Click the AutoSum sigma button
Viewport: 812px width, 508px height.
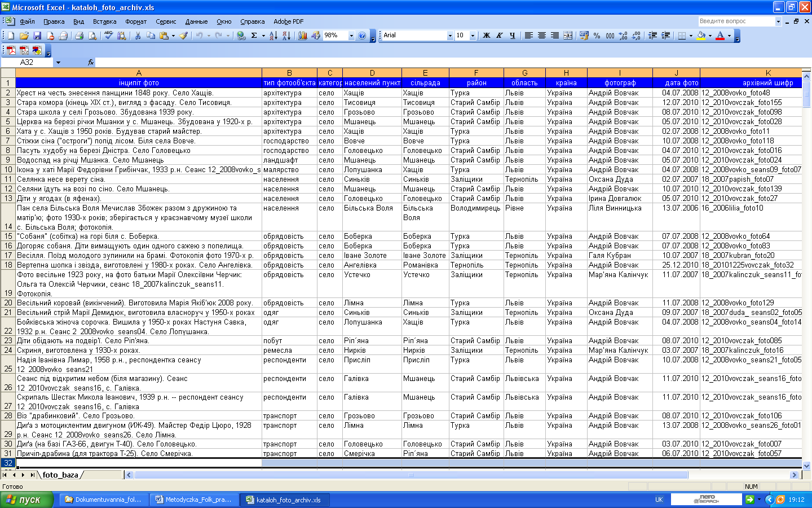(x=254, y=36)
